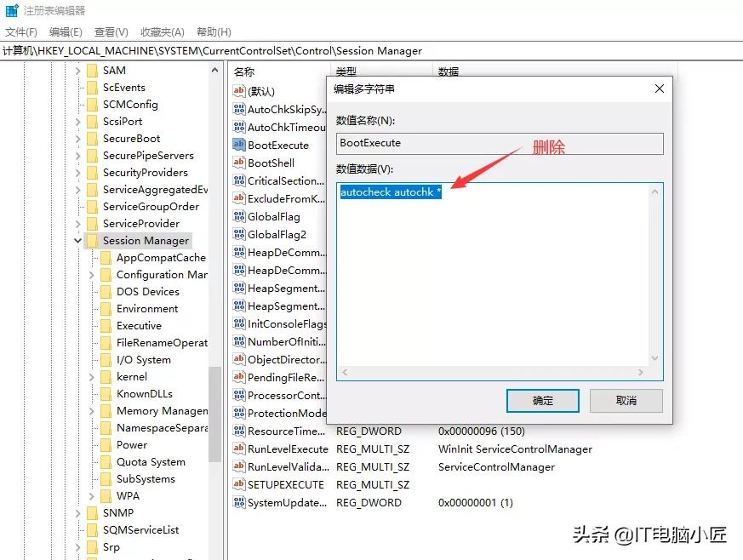Image resolution: width=743 pixels, height=560 pixels.
Task: Click the CriticalSection... value icon
Action: [x=239, y=180]
